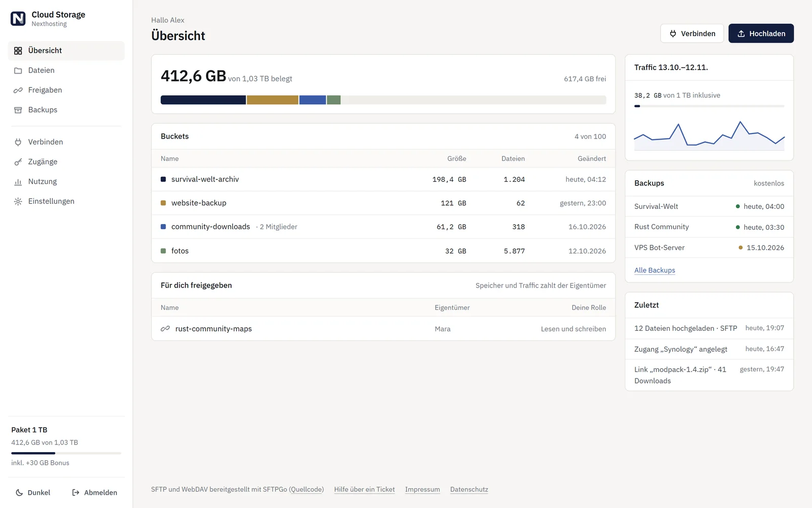The height and width of the screenshot is (508, 812).
Task: Click the traffic line chart
Action: coord(709,135)
